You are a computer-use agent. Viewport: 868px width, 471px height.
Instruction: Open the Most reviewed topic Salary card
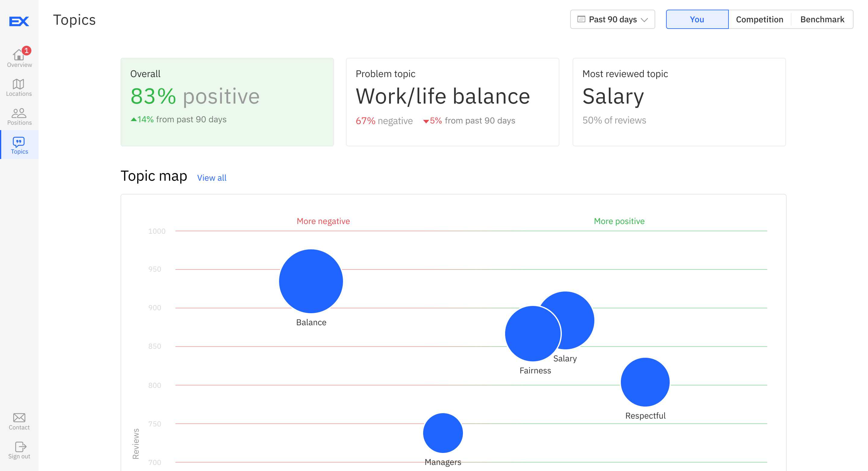point(679,102)
